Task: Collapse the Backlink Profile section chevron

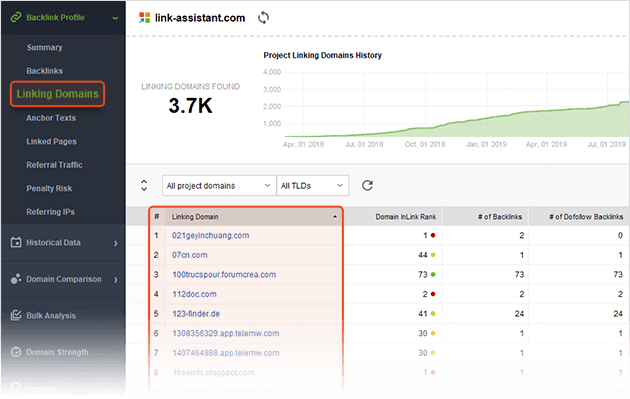Action: [115, 18]
